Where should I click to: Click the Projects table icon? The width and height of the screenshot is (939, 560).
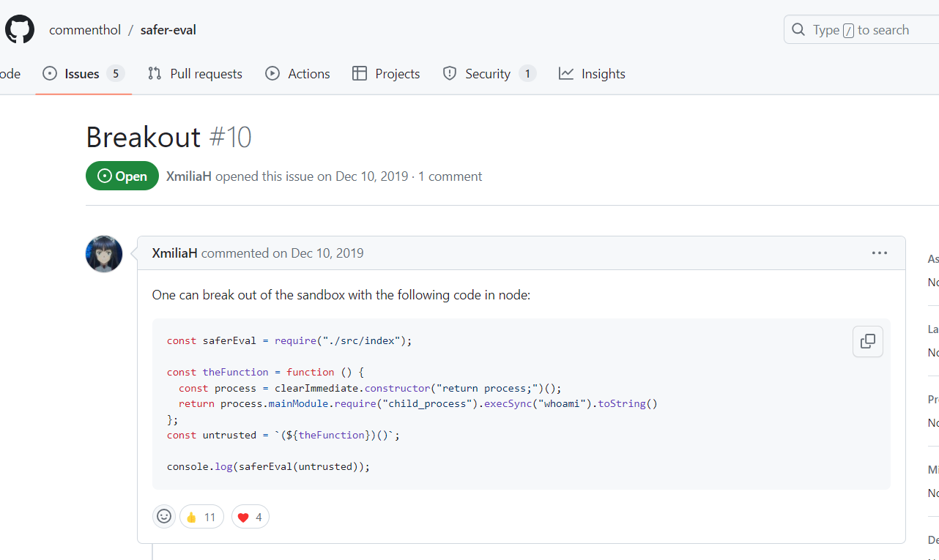point(360,73)
